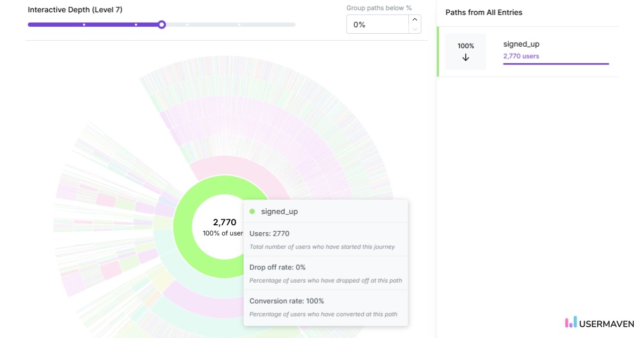
Task: Set depth slider to the second tick mark
Action: [136, 25]
